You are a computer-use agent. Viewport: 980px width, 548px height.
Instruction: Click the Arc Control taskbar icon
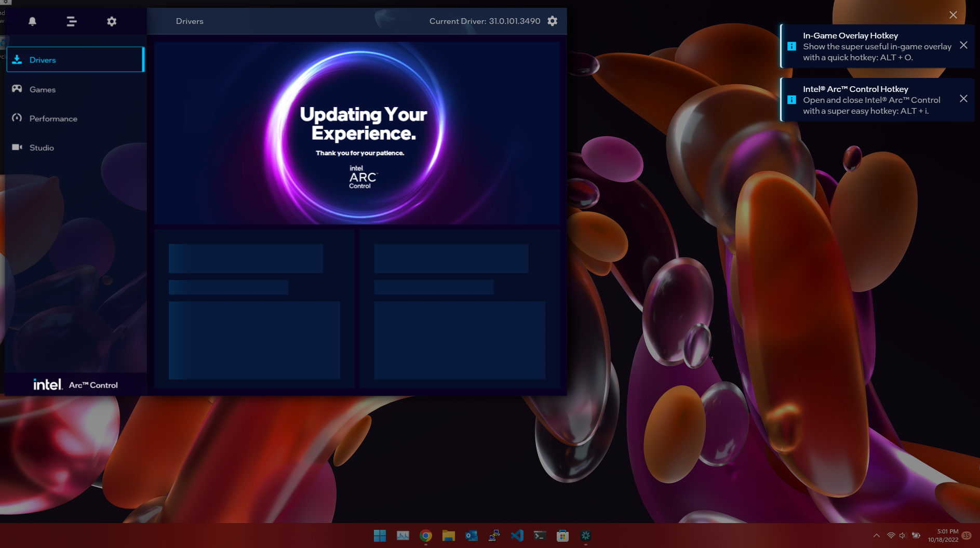pos(586,536)
